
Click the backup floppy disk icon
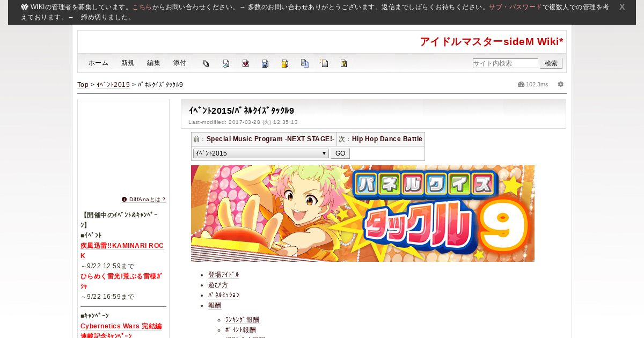265,63
